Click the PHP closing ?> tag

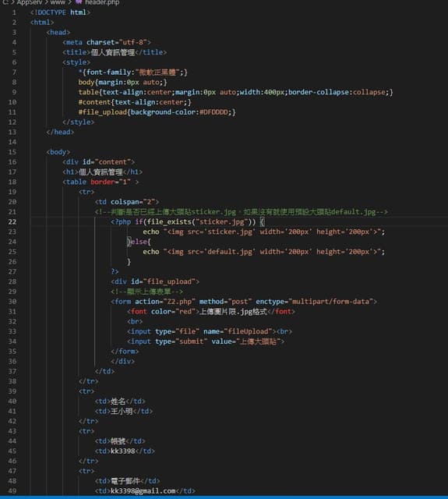pos(115,271)
